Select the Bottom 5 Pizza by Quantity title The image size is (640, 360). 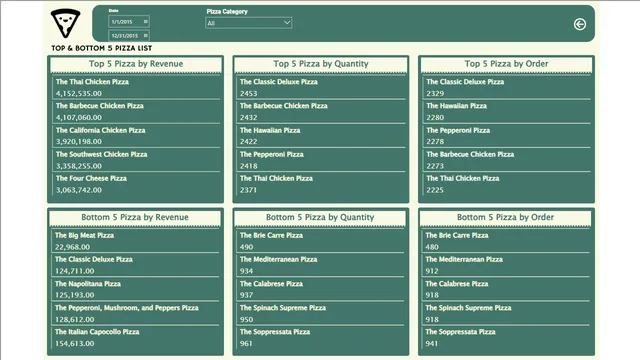pos(320,217)
